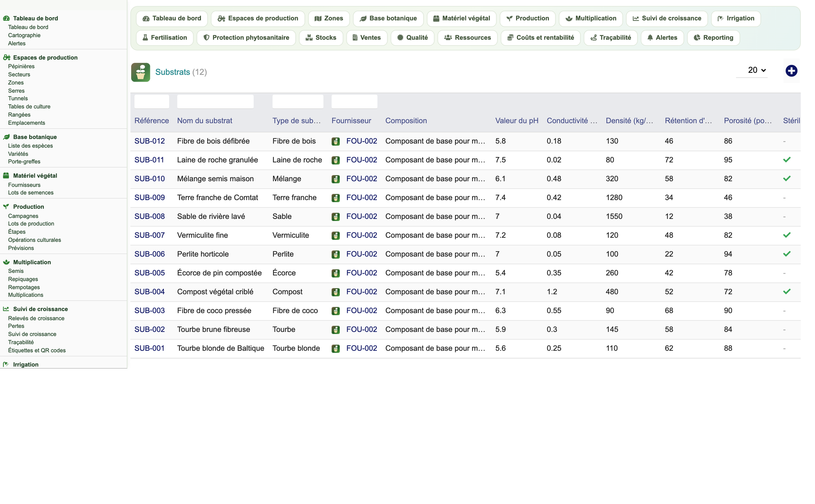815x504 pixels.
Task: Open Repiquages in the sidebar
Action: click(23, 279)
